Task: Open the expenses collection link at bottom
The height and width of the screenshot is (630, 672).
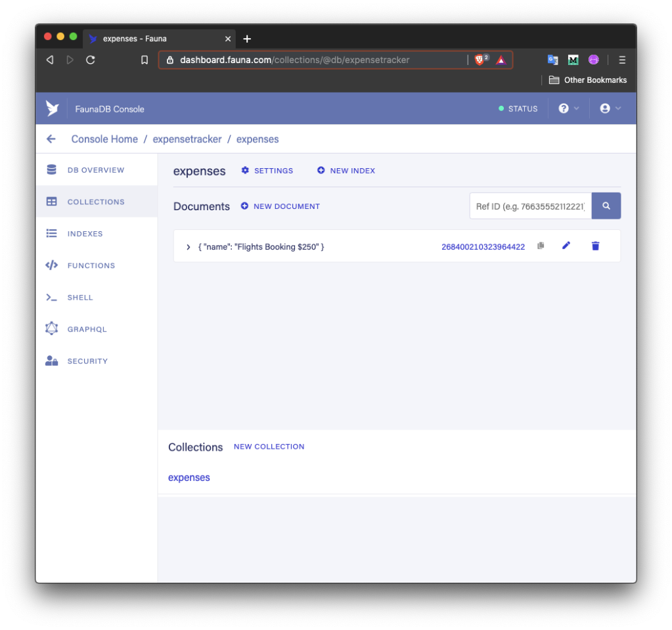Action: tap(189, 477)
